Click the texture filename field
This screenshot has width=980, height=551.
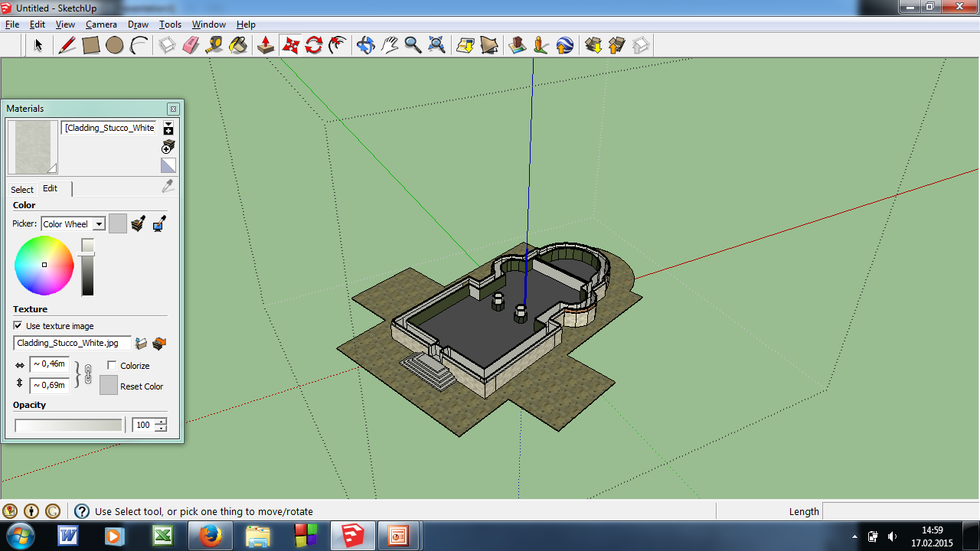[x=72, y=344]
